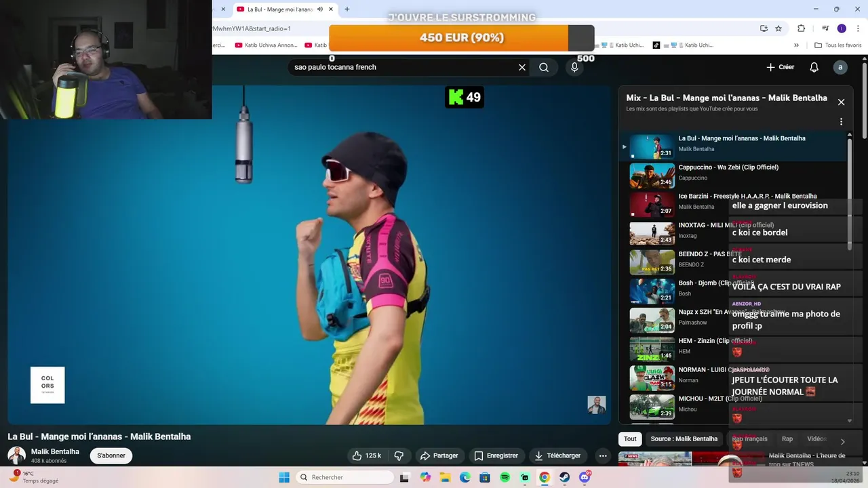Open the TikTok bookmark icon
Viewport: 868px width, 488px height.
(x=656, y=45)
